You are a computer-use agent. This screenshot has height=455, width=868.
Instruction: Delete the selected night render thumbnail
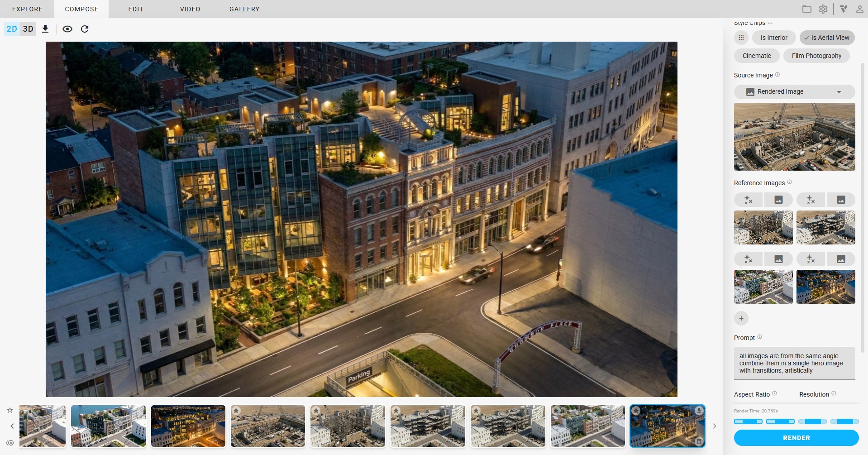(699, 441)
